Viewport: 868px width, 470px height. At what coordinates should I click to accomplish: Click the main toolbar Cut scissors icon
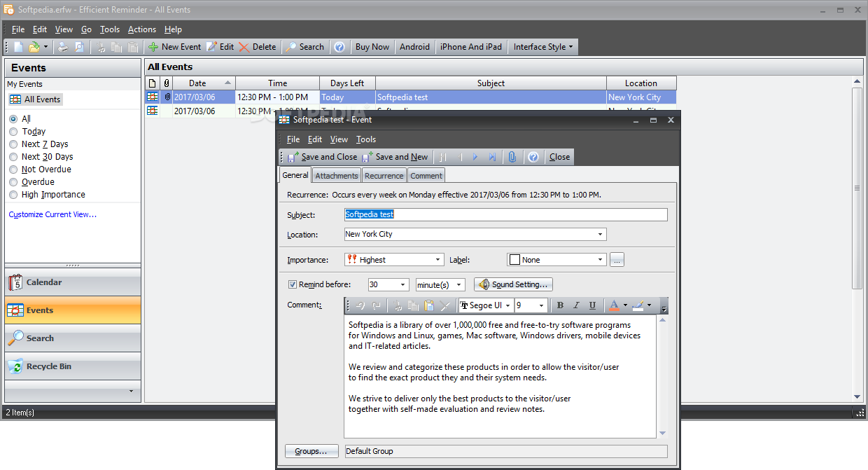tap(101, 47)
